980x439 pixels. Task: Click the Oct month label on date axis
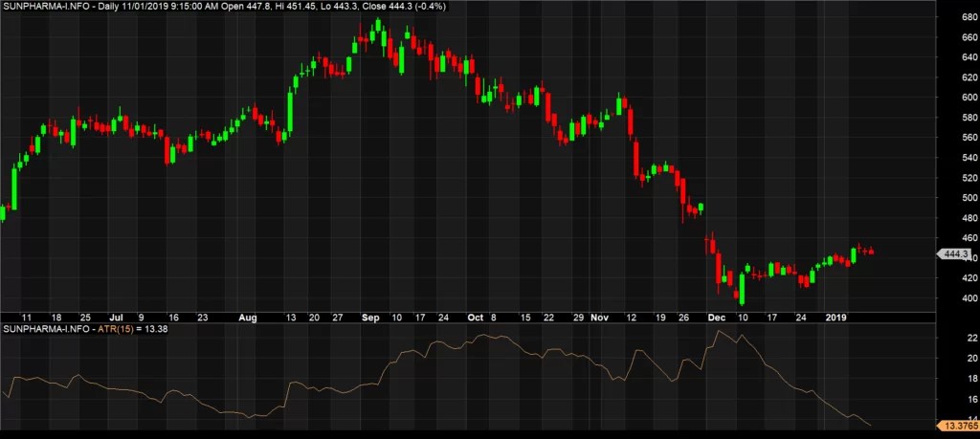pos(476,318)
